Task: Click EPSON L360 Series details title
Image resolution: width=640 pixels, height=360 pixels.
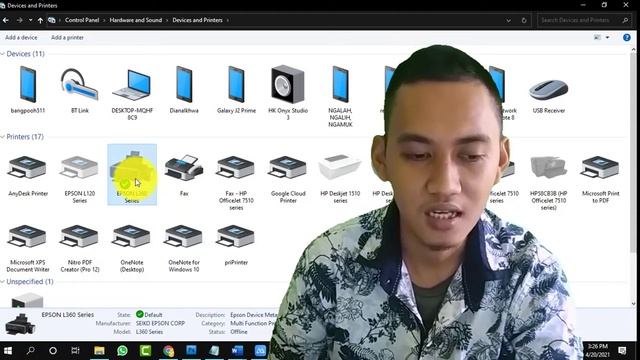Action: tap(68, 315)
